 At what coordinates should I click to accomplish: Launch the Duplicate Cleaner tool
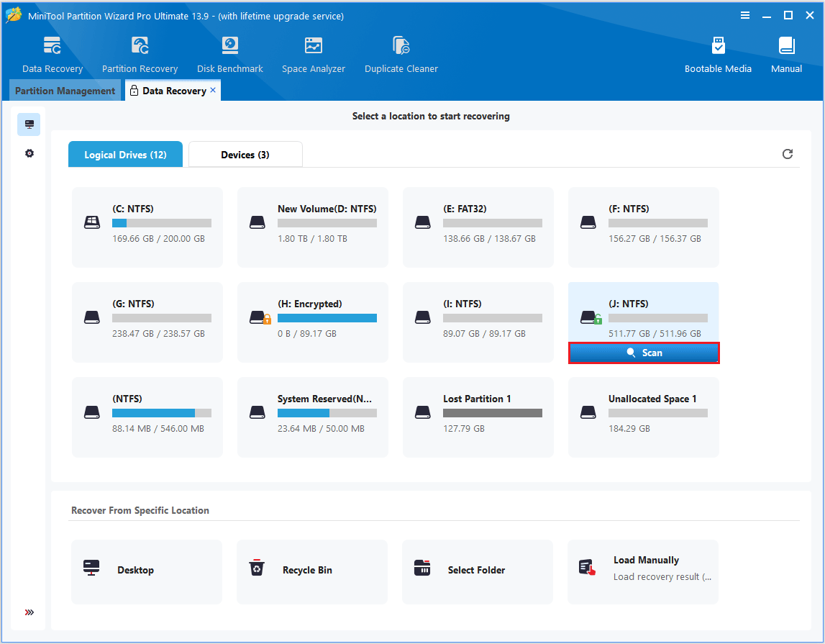pyautogui.click(x=401, y=55)
